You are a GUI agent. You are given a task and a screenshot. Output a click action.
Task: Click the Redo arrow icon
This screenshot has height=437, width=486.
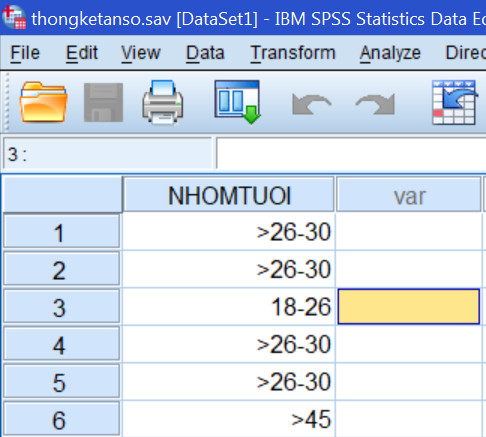375,104
